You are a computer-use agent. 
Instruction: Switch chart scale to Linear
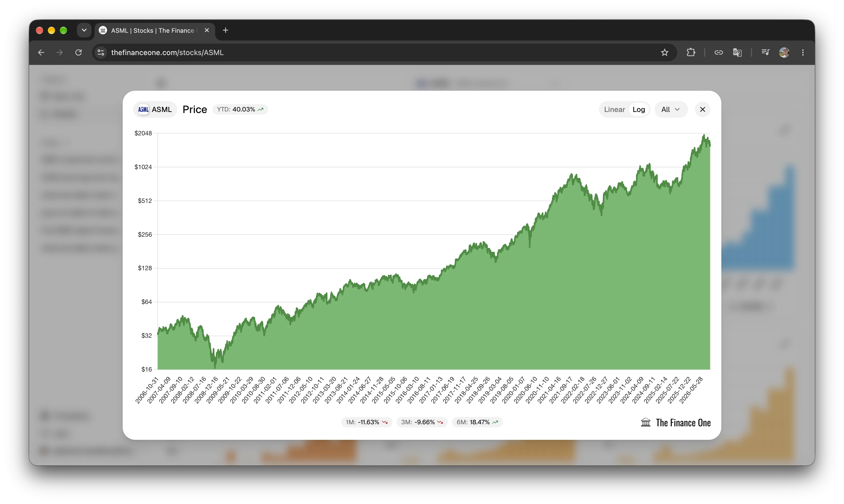pos(614,109)
